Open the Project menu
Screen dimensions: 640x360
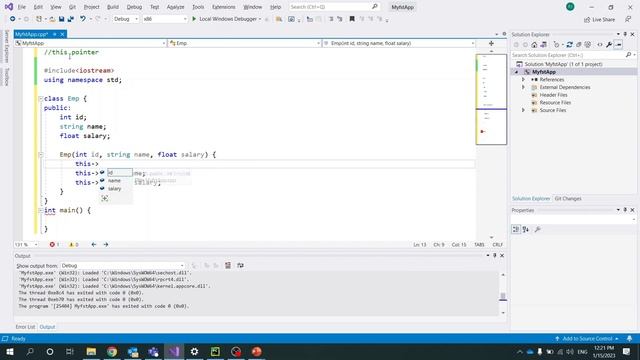pyautogui.click(x=91, y=7)
